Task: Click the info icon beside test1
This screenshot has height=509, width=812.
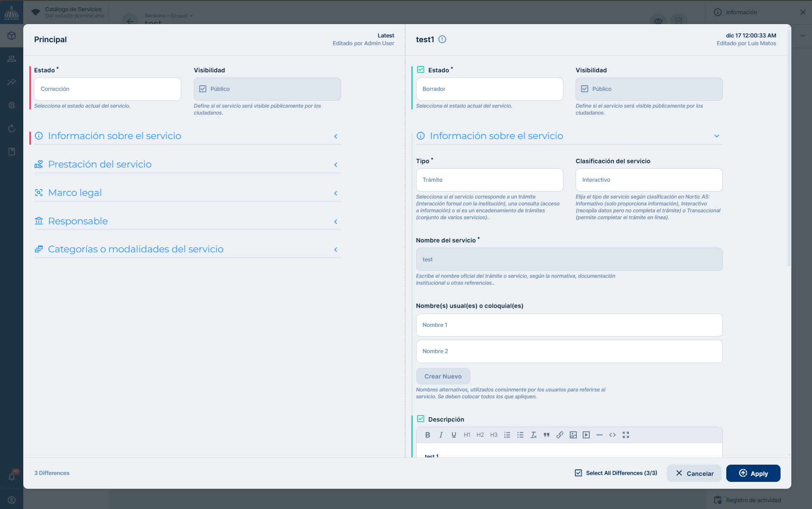Action: 442,40
